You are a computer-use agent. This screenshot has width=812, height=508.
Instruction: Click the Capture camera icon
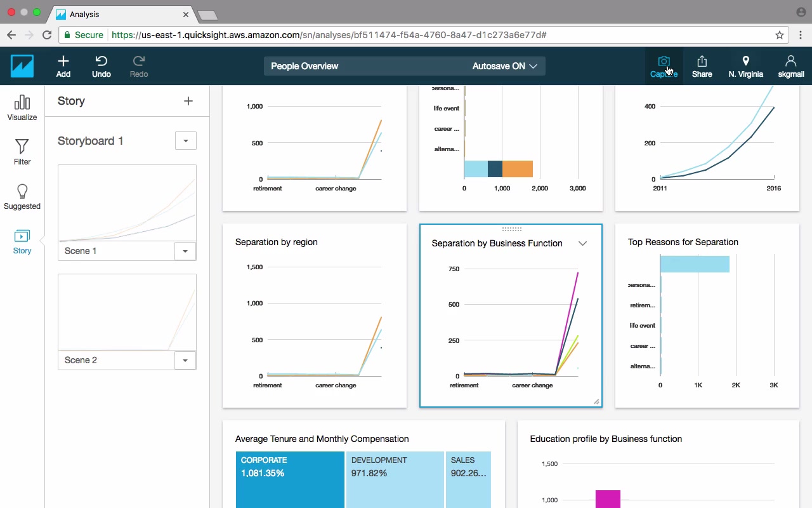coord(664,62)
